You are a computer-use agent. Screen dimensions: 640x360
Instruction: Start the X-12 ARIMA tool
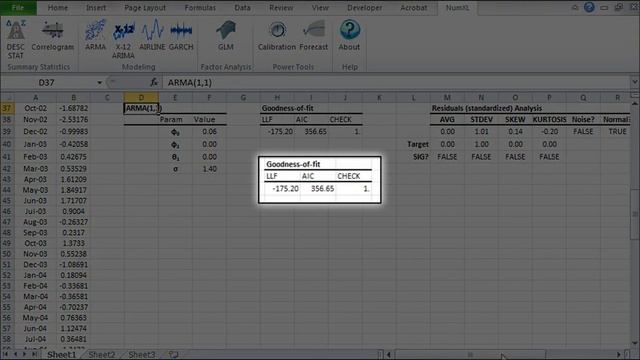pyautogui.click(x=123, y=40)
